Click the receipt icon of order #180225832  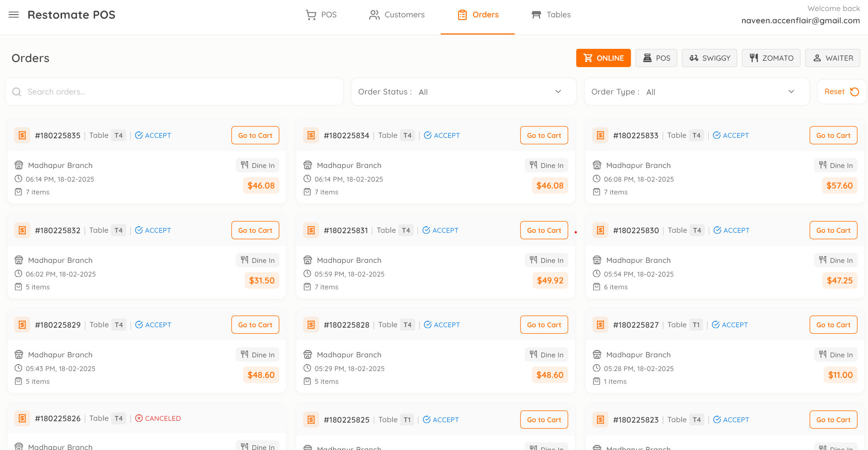click(22, 230)
